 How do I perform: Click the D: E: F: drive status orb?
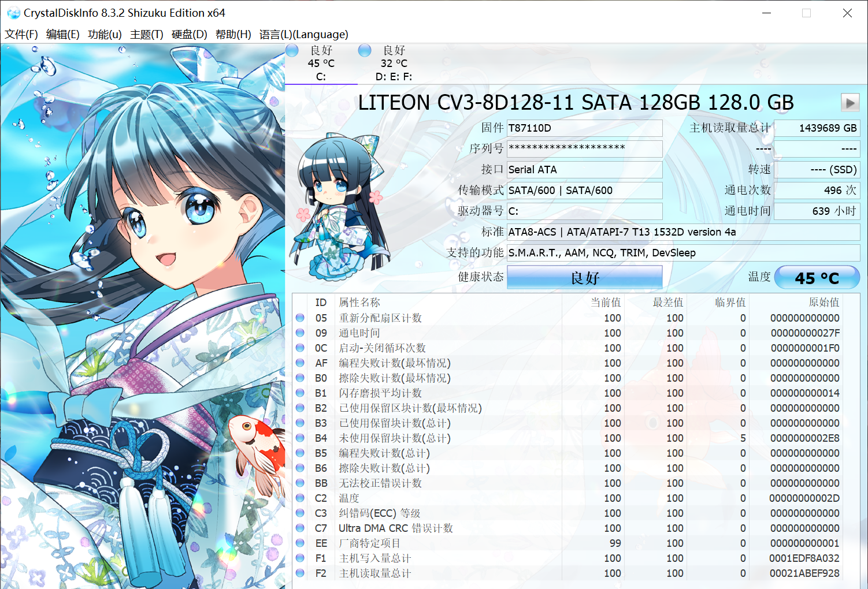(365, 51)
